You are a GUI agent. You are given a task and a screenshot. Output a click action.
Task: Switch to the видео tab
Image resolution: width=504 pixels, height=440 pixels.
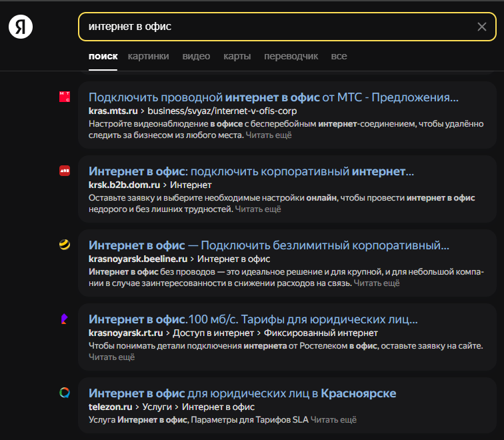pyautogui.click(x=196, y=57)
